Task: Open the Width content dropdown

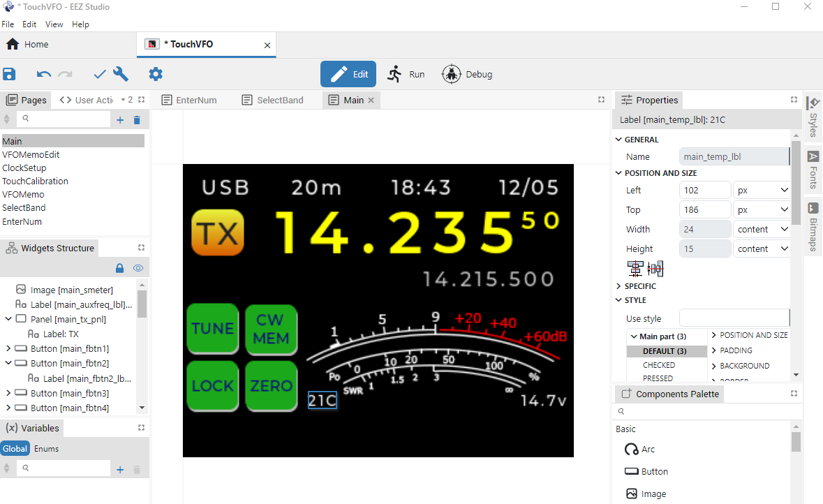Action: pos(762,229)
